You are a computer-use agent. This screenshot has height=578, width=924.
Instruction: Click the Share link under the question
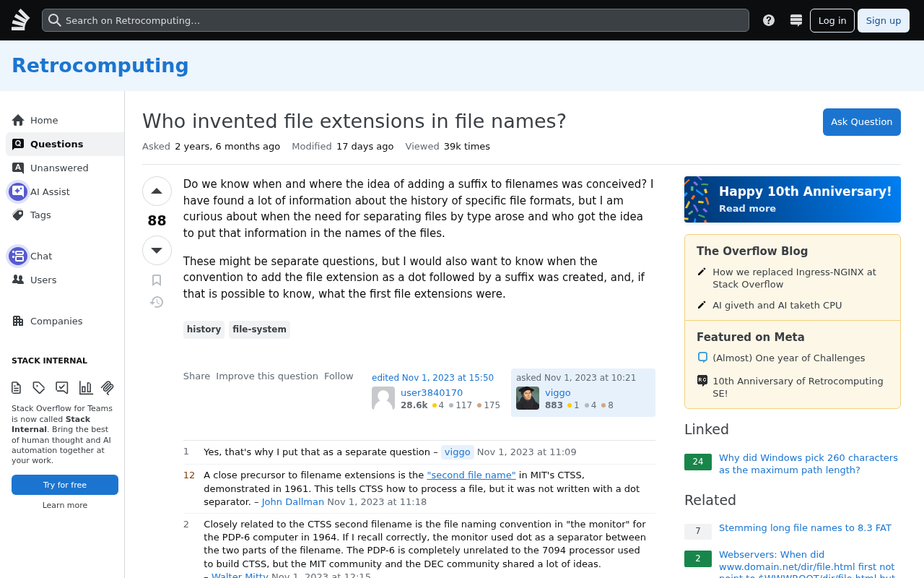196,376
